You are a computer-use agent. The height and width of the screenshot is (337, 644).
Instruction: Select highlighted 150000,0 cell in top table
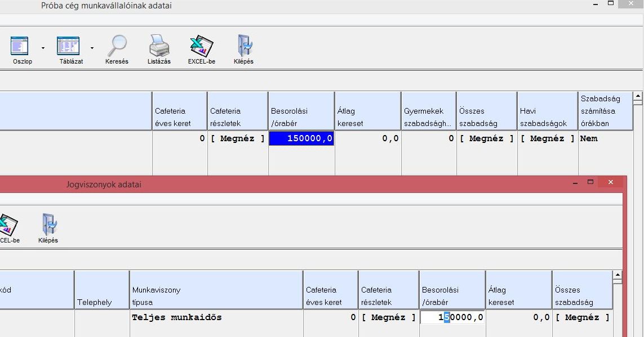click(x=301, y=138)
